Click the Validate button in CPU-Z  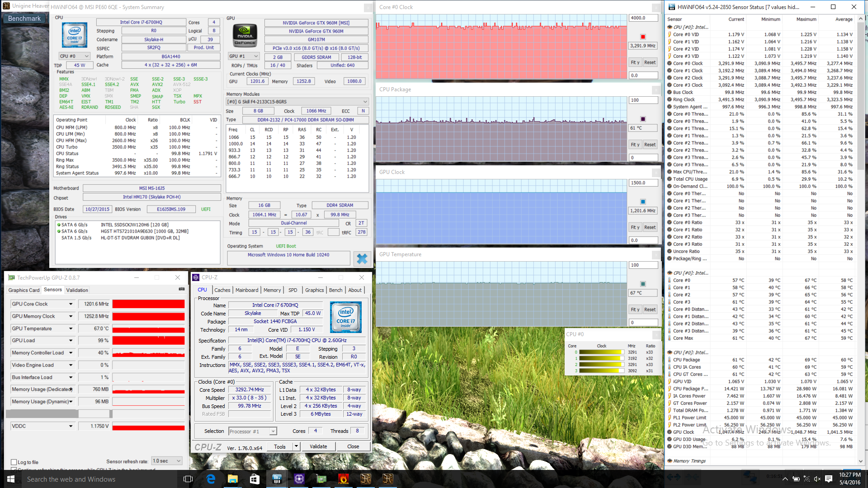pyautogui.click(x=318, y=446)
